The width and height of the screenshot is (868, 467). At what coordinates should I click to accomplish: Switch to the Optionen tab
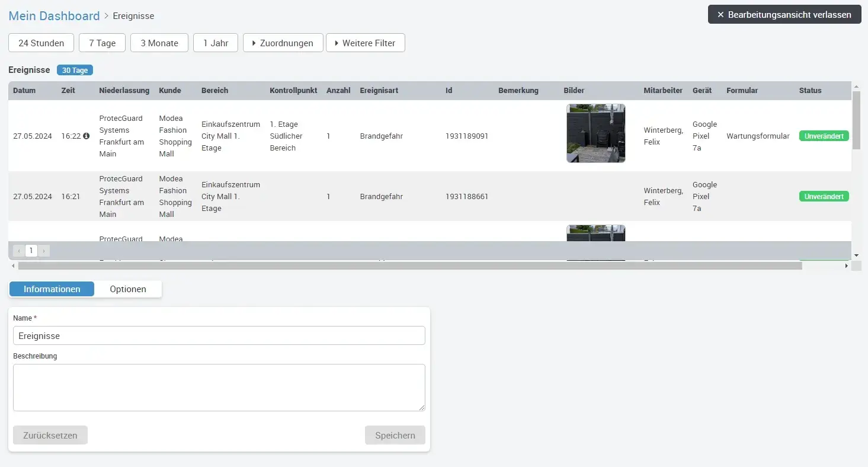[128, 289]
